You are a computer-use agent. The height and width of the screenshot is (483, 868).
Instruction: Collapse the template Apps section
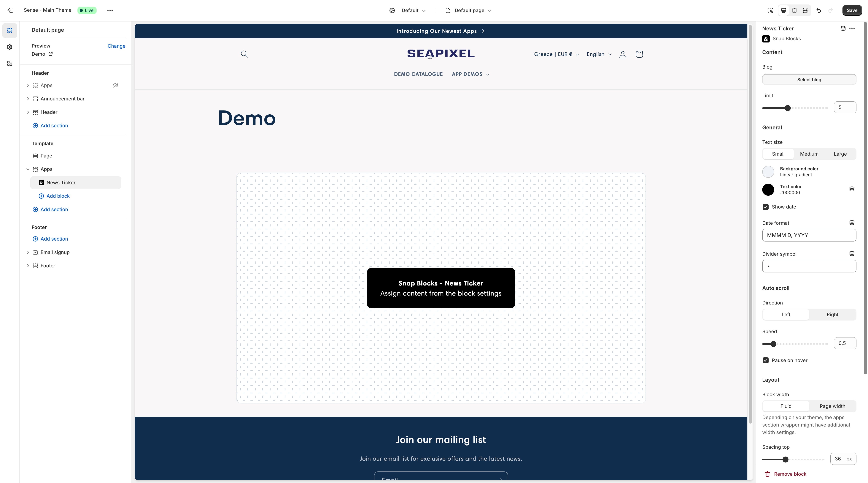tap(28, 169)
